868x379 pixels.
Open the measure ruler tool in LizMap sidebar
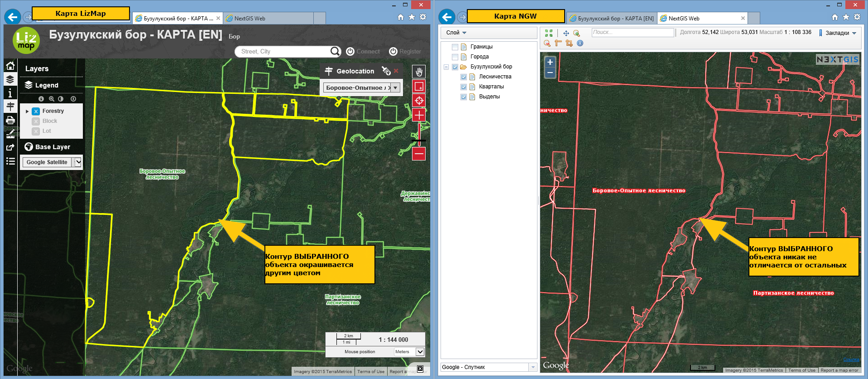10,134
